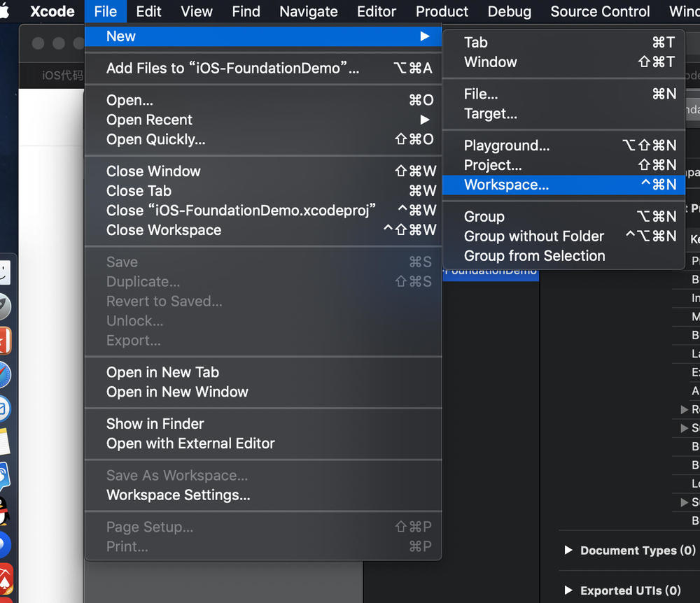Screen dimensions: 700x603
Task: Open the Editor menu
Action: tap(377, 11)
